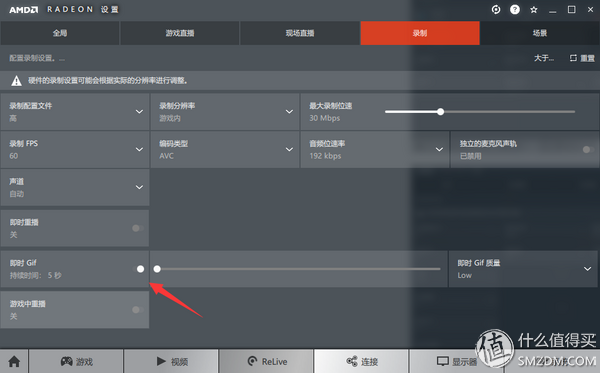Switch to the 全局 tab
This screenshot has width=600, height=373.
coord(60,33)
